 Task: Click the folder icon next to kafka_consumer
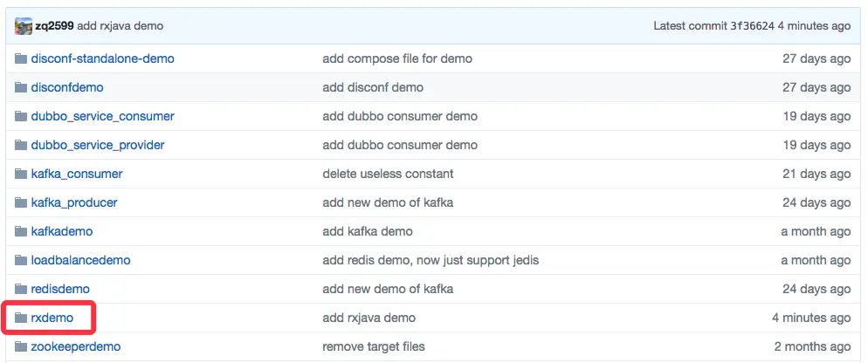click(x=22, y=175)
